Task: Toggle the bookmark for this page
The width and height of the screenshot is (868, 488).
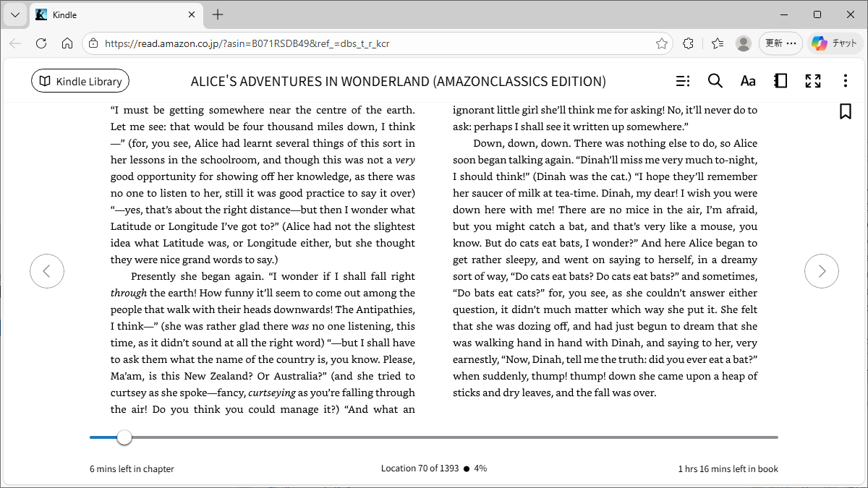Action: click(845, 111)
